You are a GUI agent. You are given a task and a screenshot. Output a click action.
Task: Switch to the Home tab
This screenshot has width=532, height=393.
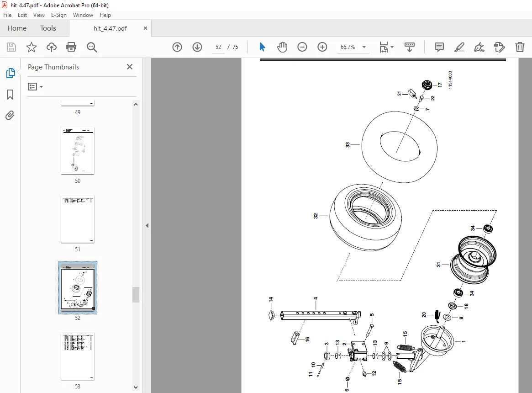click(x=17, y=28)
